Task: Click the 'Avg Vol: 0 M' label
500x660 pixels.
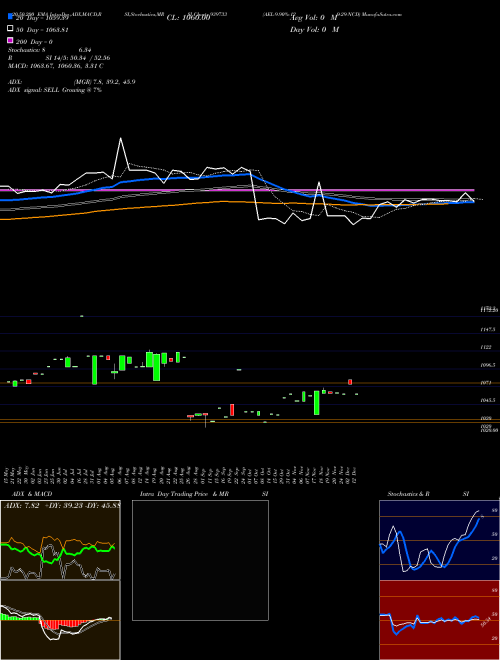Action: 314,18
